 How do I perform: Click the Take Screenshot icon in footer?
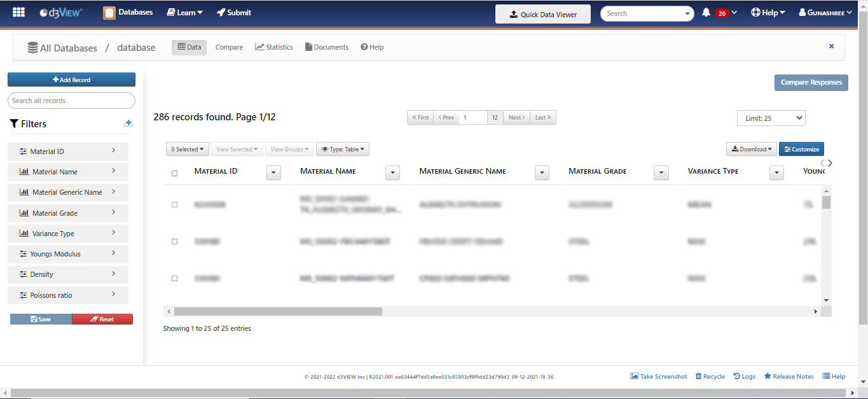pyautogui.click(x=659, y=376)
